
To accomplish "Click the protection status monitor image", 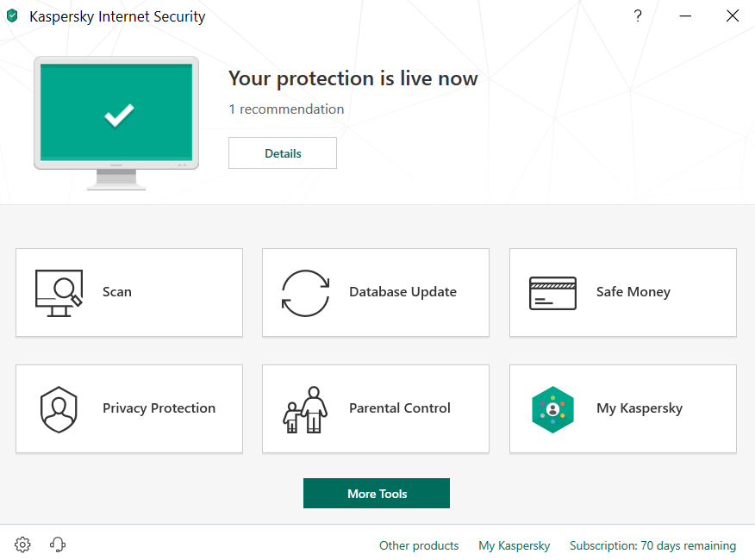I will [x=116, y=116].
